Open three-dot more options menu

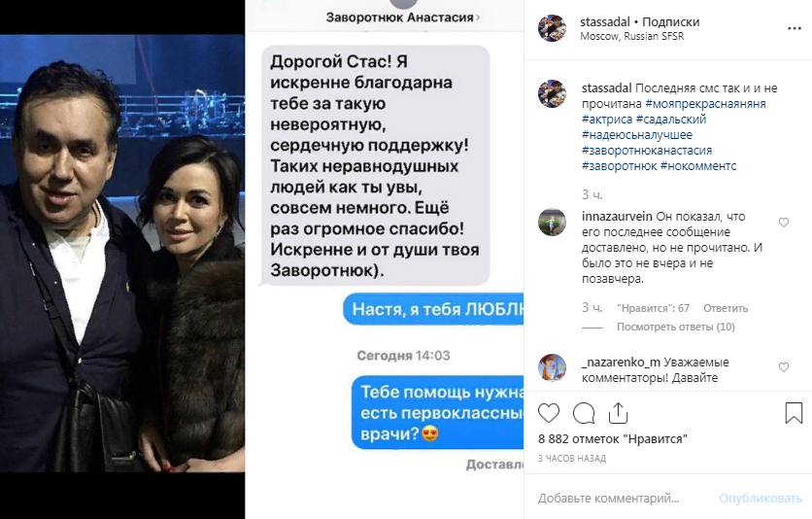pyautogui.click(x=795, y=28)
